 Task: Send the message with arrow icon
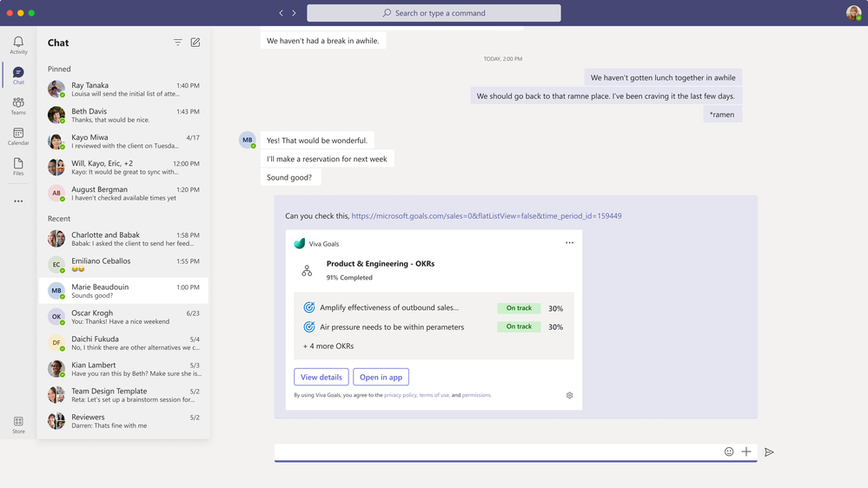pos(769,452)
